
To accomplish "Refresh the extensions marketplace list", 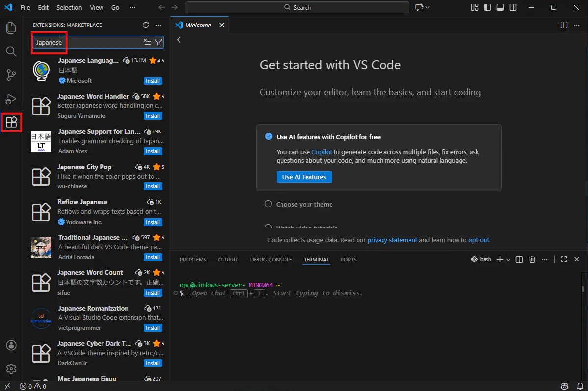I will (x=146, y=25).
